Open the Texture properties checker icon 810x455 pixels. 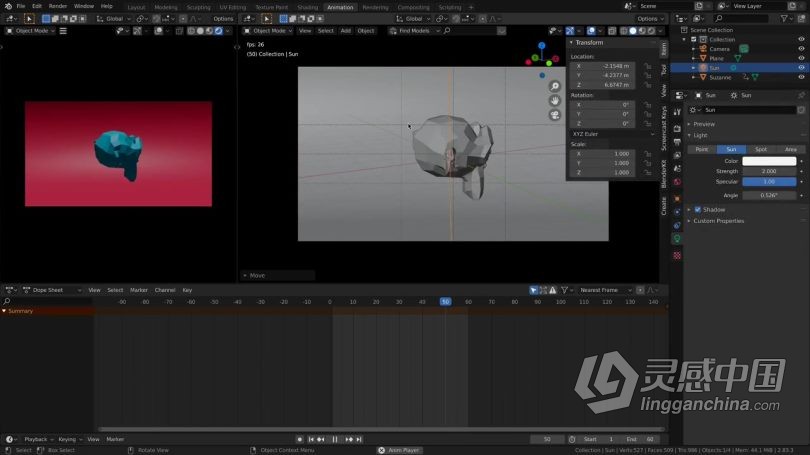[677, 256]
